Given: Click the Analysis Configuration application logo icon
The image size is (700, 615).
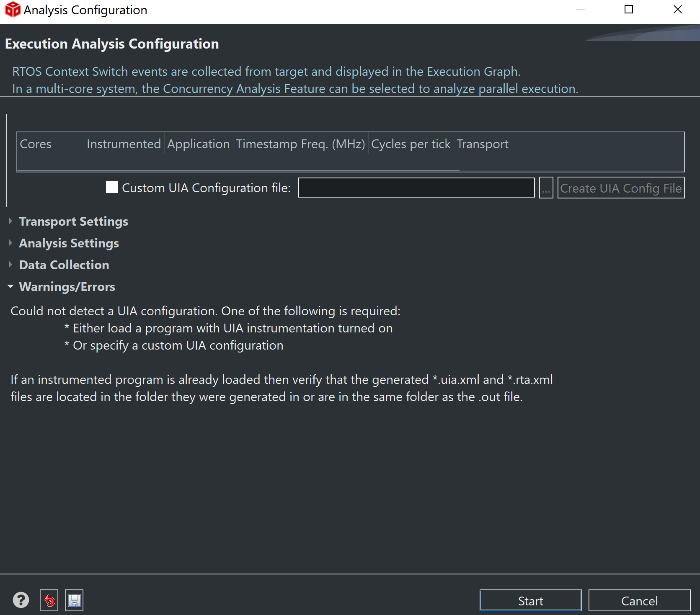Looking at the screenshot, I should 13,9.
